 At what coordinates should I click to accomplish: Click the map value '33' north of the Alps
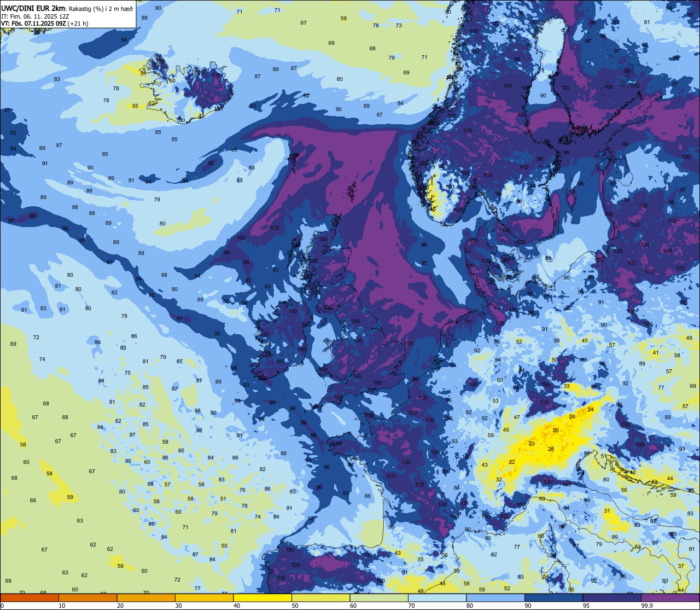(x=567, y=386)
